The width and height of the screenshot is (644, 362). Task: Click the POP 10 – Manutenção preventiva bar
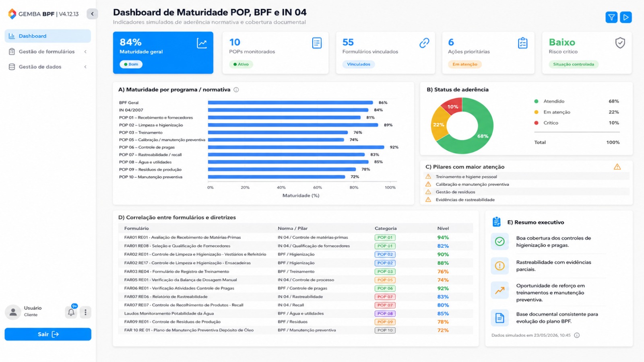pos(277,177)
